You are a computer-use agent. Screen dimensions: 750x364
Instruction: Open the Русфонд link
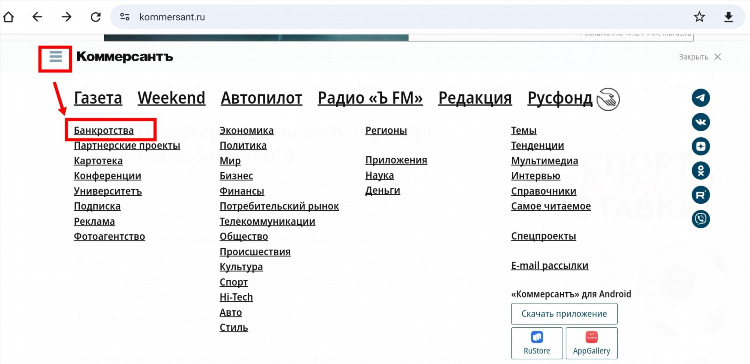pos(560,99)
